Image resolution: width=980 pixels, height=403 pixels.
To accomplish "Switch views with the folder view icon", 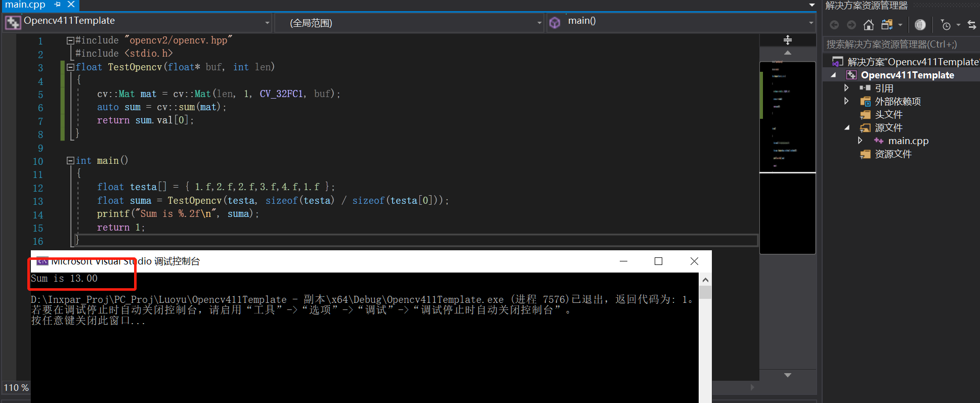I will (887, 25).
